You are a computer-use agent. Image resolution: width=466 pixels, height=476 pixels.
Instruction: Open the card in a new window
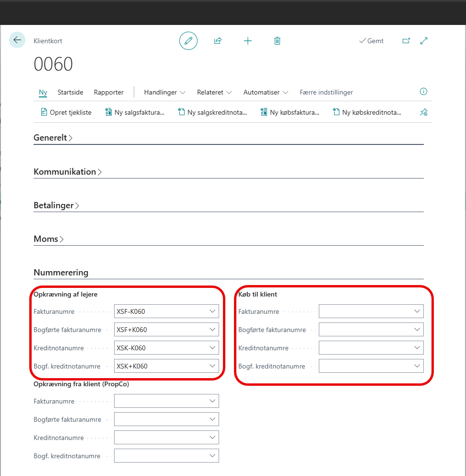tap(406, 41)
